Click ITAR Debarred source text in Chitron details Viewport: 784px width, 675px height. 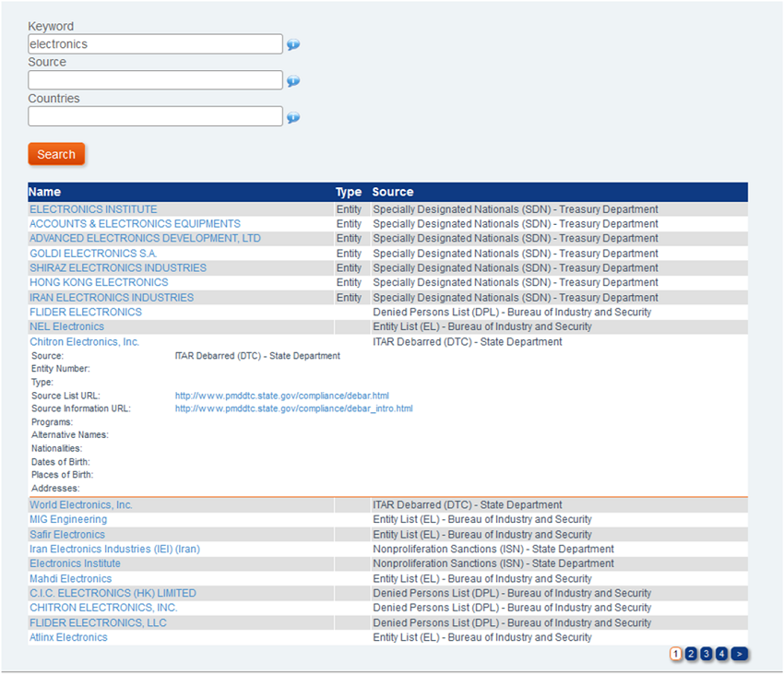[257, 356]
